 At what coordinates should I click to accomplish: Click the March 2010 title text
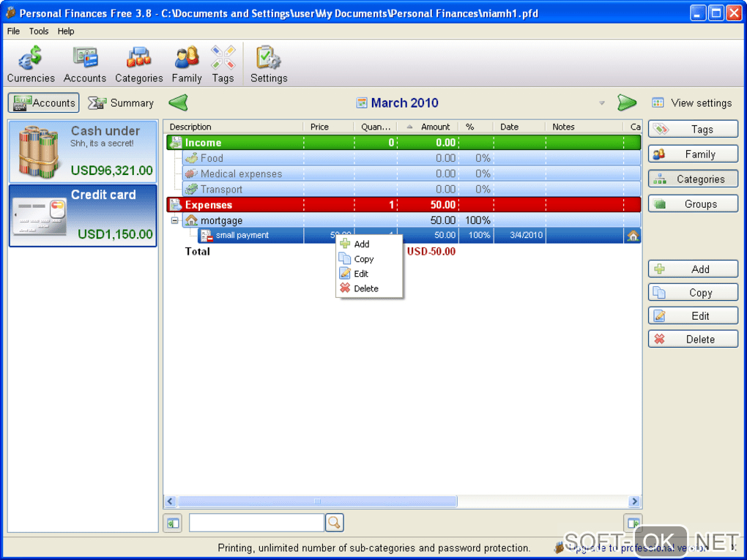tap(404, 103)
